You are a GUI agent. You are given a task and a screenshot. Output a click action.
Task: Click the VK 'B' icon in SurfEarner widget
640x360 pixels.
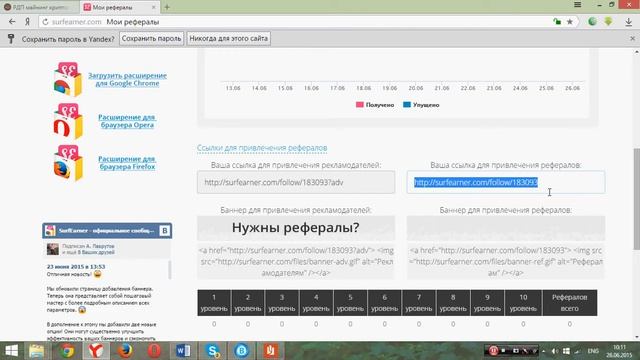pos(164,231)
